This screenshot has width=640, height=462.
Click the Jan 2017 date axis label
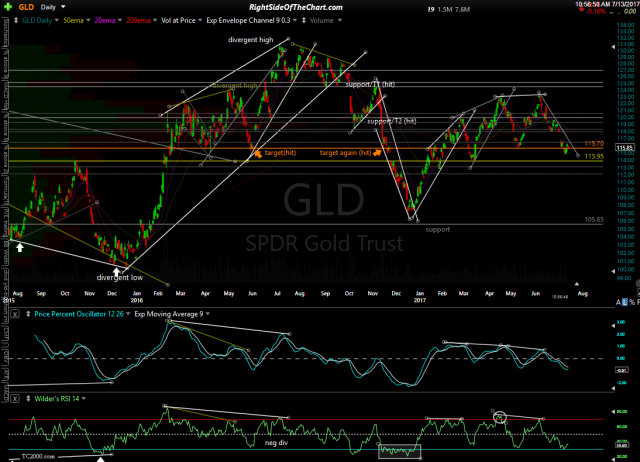tap(420, 297)
